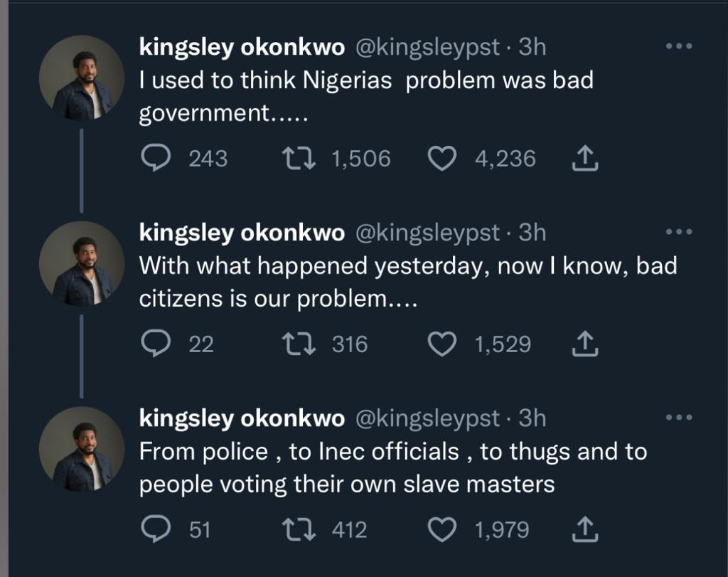Like the 'bad citizens' tweet
This screenshot has height=577, width=728.
click(441, 344)
